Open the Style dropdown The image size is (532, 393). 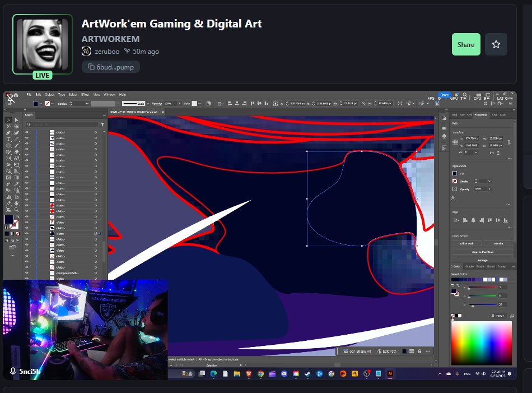200,104
